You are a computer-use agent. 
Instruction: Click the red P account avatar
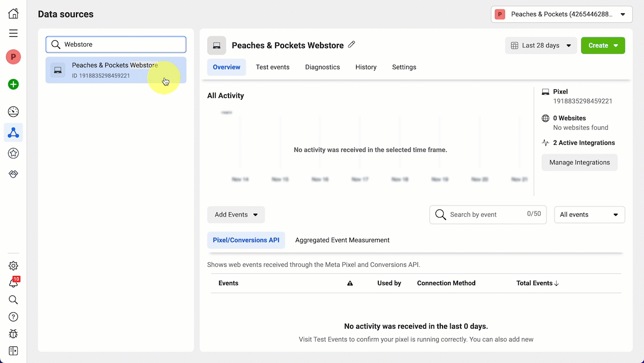click(x=13, y=57)
